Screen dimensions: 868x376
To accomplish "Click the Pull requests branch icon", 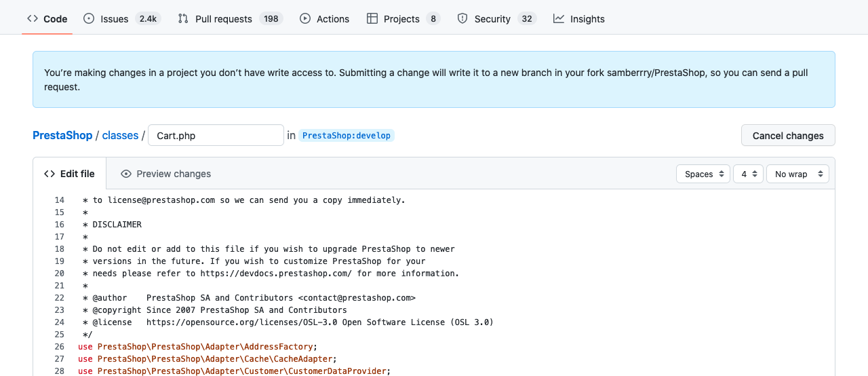I will [x=183, y=19].
